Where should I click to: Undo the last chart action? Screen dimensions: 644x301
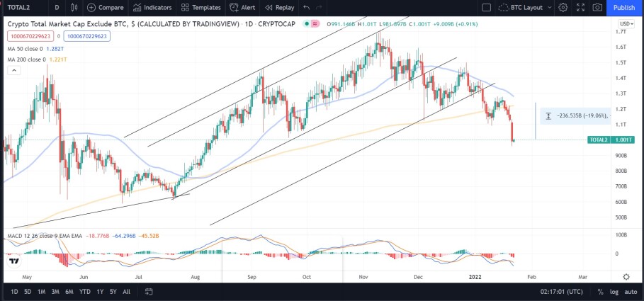pos(306,7)
